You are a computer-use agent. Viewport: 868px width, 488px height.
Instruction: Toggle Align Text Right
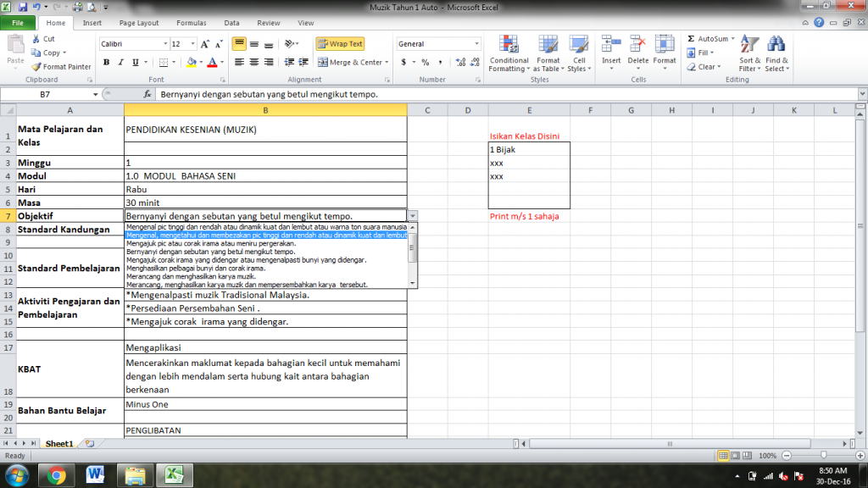tap(269, 63)
